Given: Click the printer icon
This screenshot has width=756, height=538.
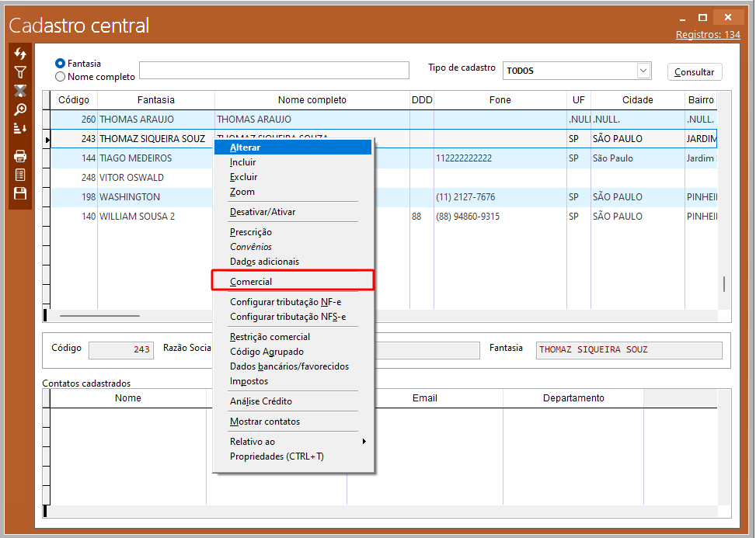Looking at the screenshot, I should click(x=20, y=156).
